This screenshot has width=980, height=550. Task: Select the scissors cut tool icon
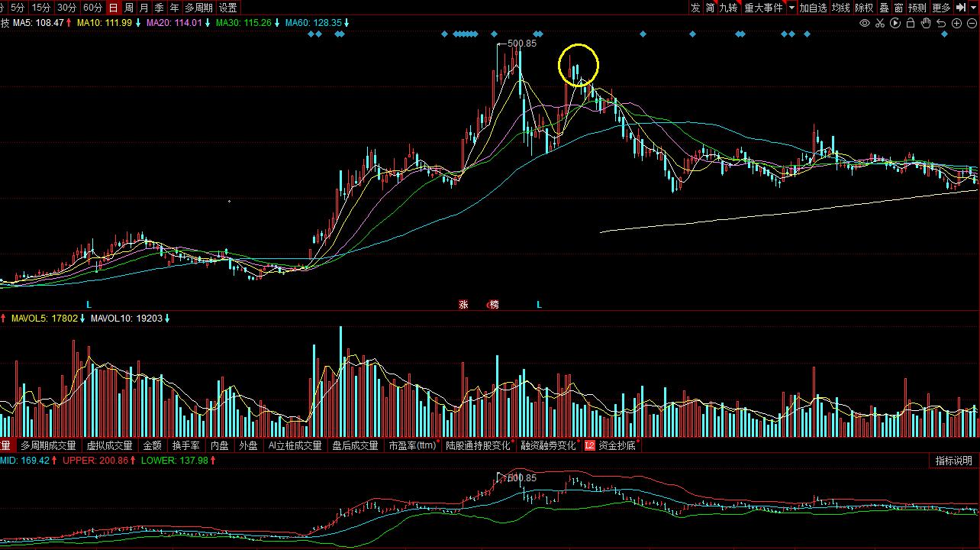coord(880,23)
